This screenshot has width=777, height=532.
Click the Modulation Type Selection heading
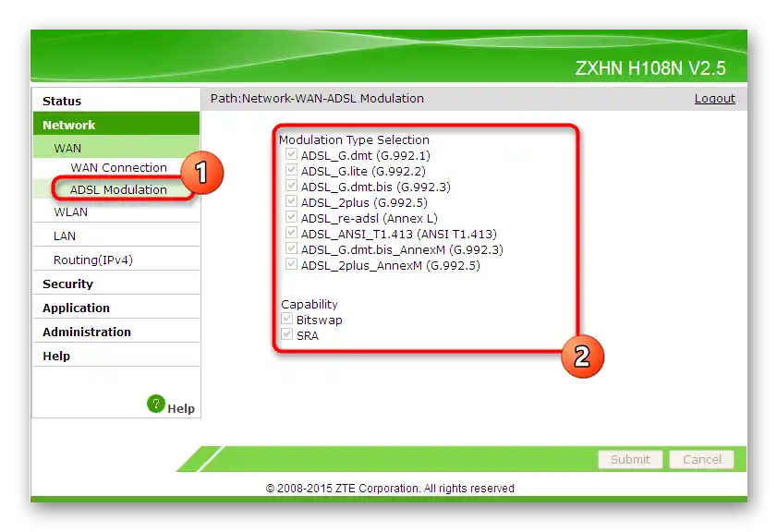tap(354, 139)
